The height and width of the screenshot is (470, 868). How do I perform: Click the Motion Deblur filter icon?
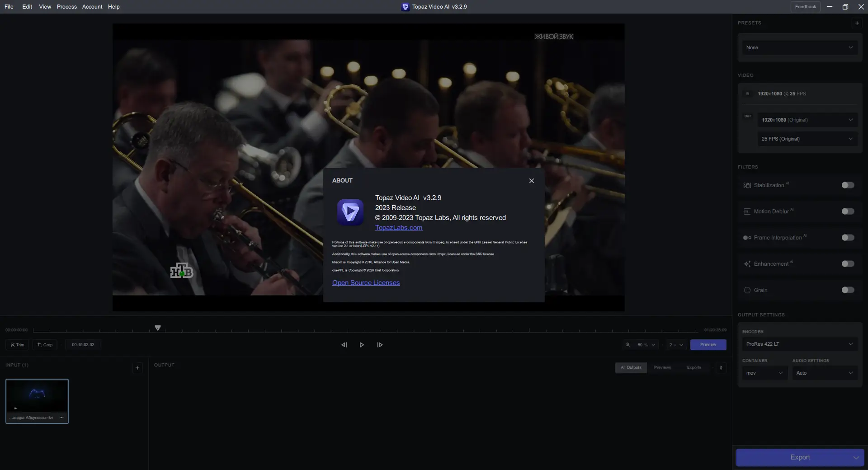[x=747, y=211]
